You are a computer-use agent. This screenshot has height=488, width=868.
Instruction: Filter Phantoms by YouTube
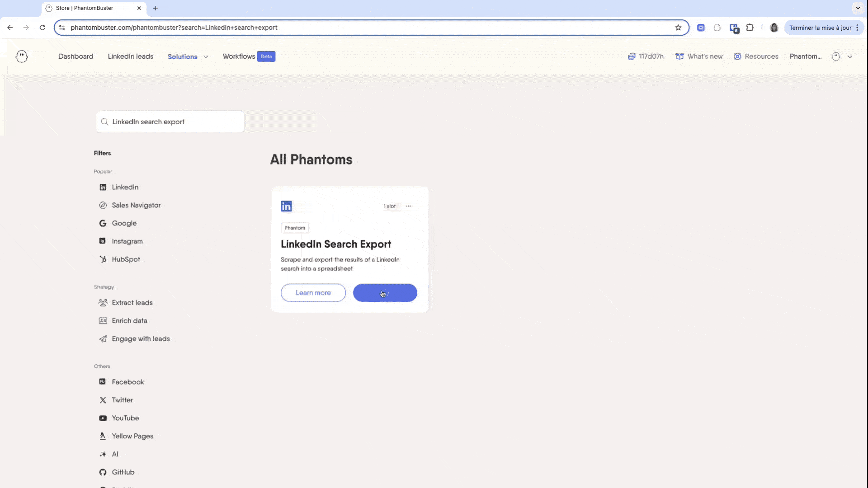pos(119,418)
